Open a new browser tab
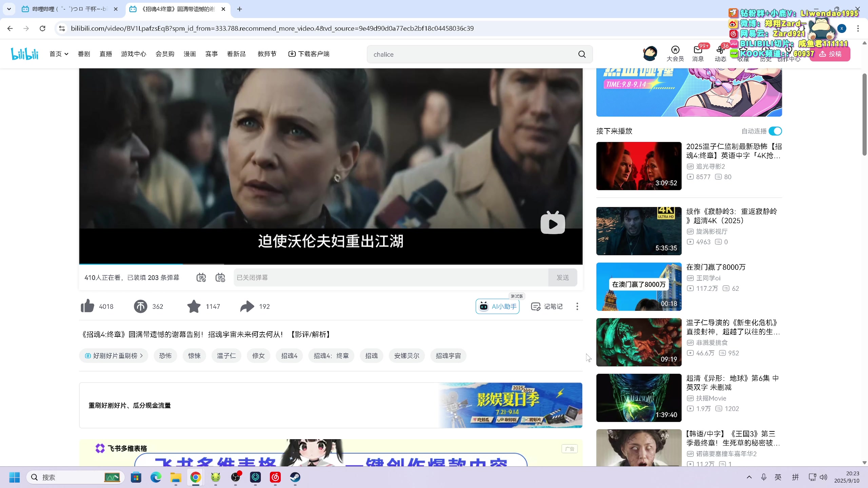This screenshot has width=868, height=488. [239, 9]
